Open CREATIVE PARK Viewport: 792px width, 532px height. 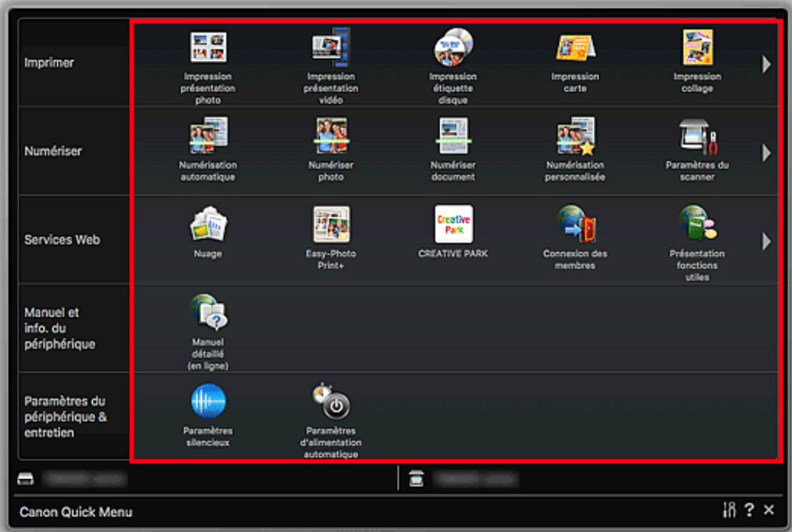[x=453, y=232]
